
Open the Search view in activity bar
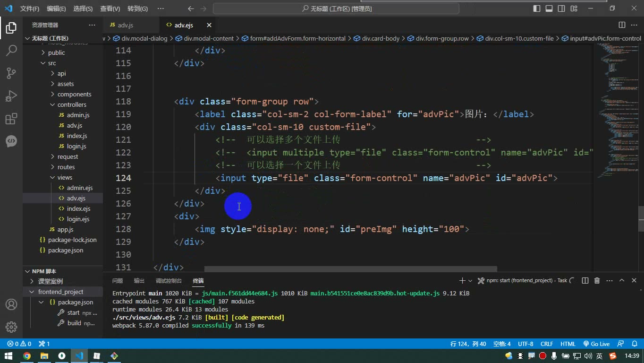pos(11,50)
